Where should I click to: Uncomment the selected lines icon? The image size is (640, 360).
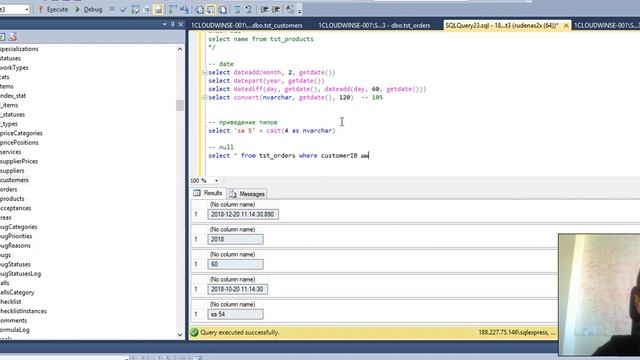[x=249, y=9]
